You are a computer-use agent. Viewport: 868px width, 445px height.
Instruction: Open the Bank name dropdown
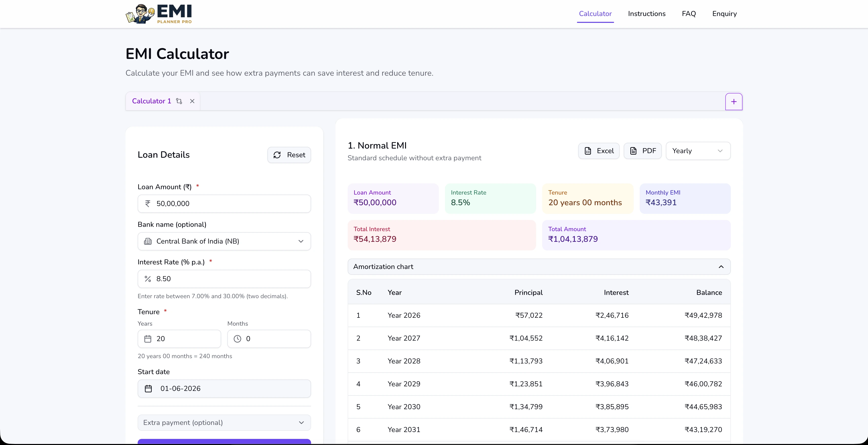click(224, 241)
